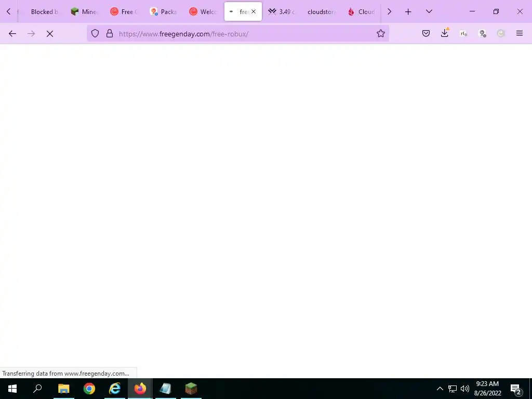Open the notification center with 2 alerts

point(516,389)
